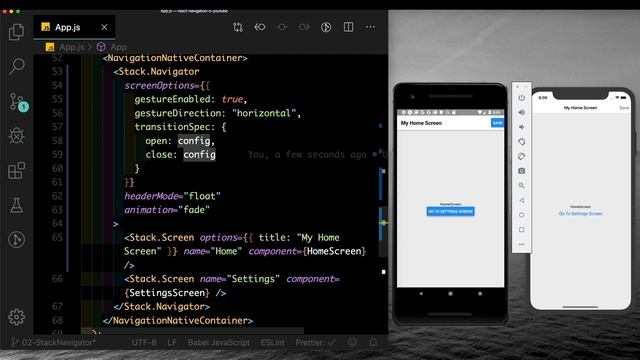
Task: Click the emulator toolbar home circle
Action: pos(522,215)
